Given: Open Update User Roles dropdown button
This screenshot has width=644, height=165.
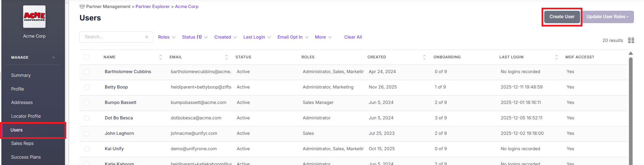Looking at the screenshot, I should click(x=608, y=17).
